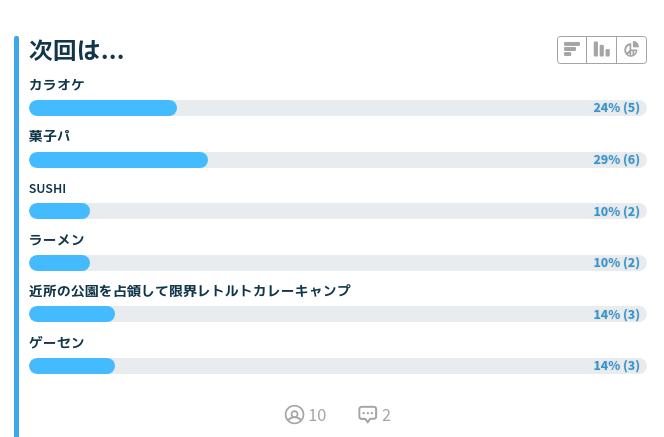
Task: Click the カラオケ result bar
Action: [x=338, y=108]
